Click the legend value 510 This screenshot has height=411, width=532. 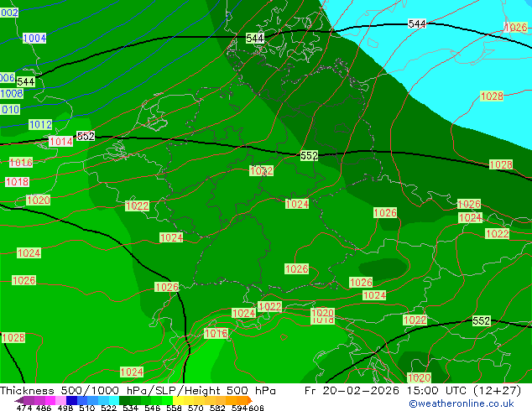(x=87, y=408)
